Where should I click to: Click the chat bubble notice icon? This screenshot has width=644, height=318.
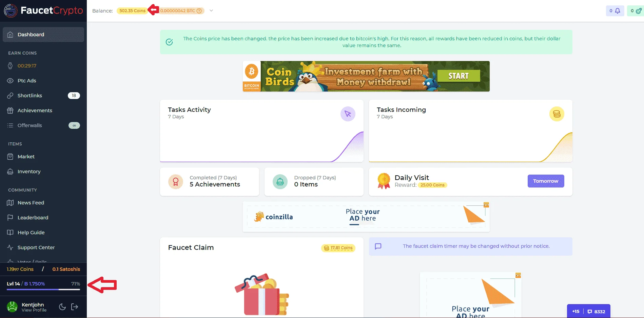[x=378, y=246]
